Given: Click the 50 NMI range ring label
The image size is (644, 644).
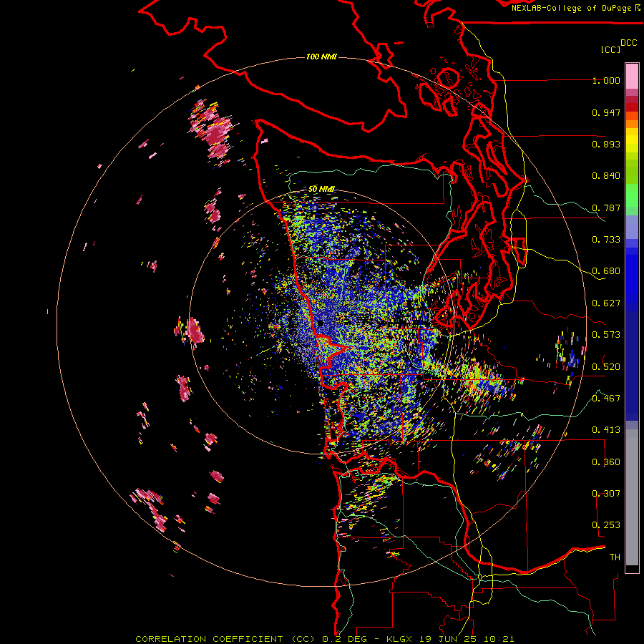Looking at the screenshot, I should click(321, 189).
